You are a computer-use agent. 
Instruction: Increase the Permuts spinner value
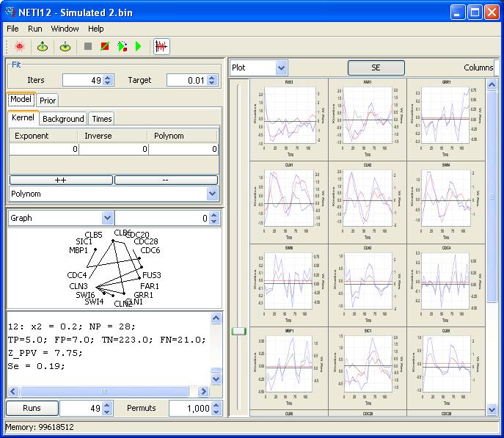point(216,405)
